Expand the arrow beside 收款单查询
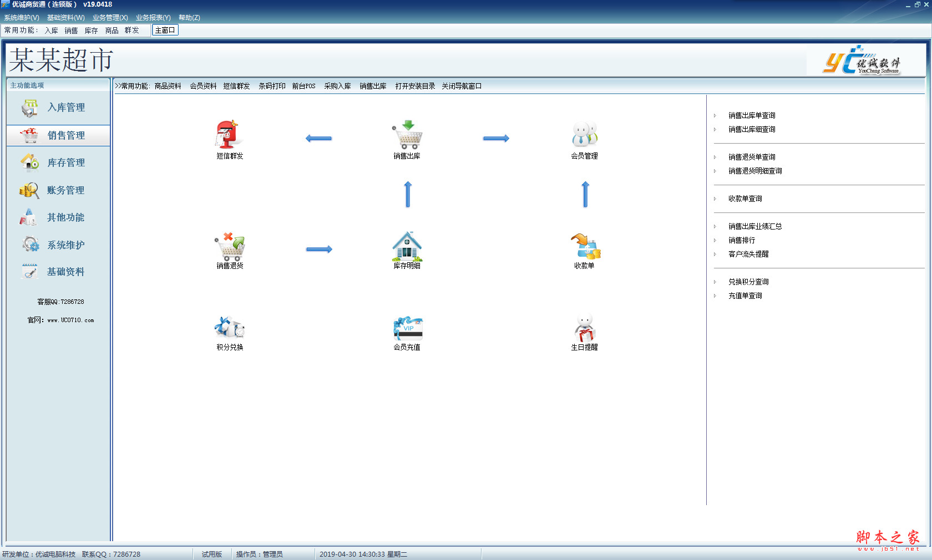Image resolution: width=932 pixels, height=560 pixels. [715, 198]
